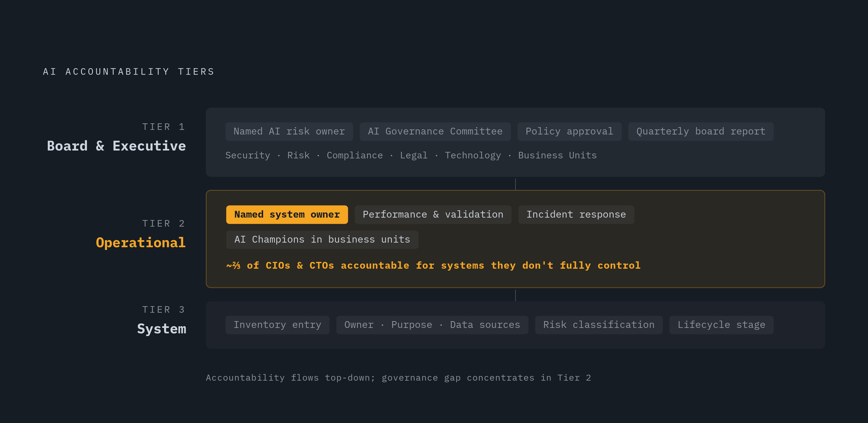Click the Named AI risk owner chip
868x423 pixels.
[x=289, y=131]
